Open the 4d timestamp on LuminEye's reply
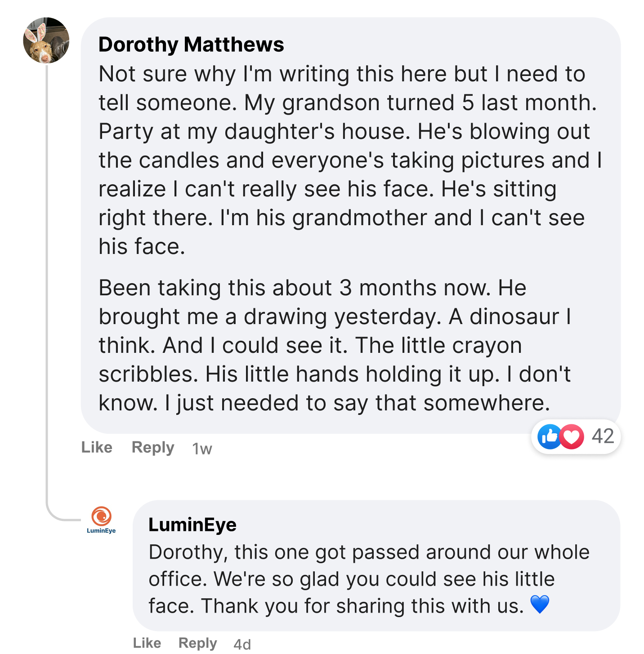This screenshot has height=654, width=644. (x=242, y=645)
